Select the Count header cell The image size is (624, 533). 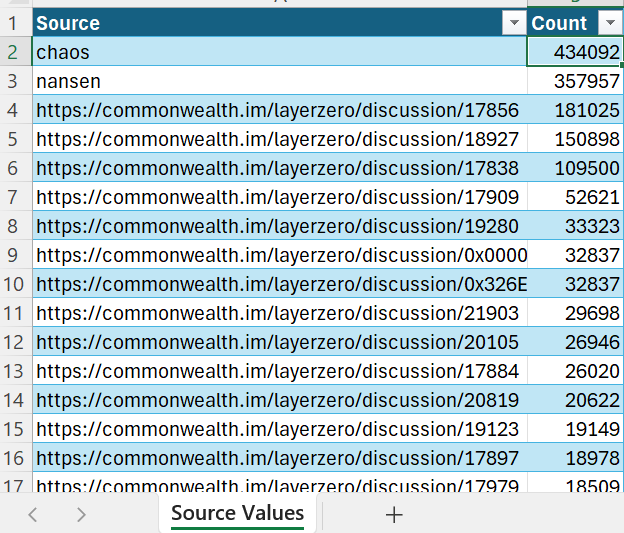tap(575, 23)
